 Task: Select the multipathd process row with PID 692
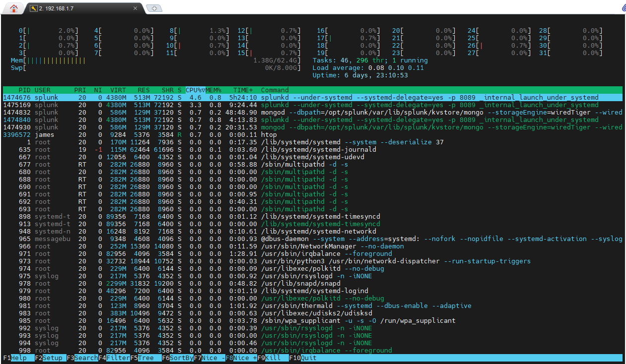pyautogui.click(x=313, y=202)
